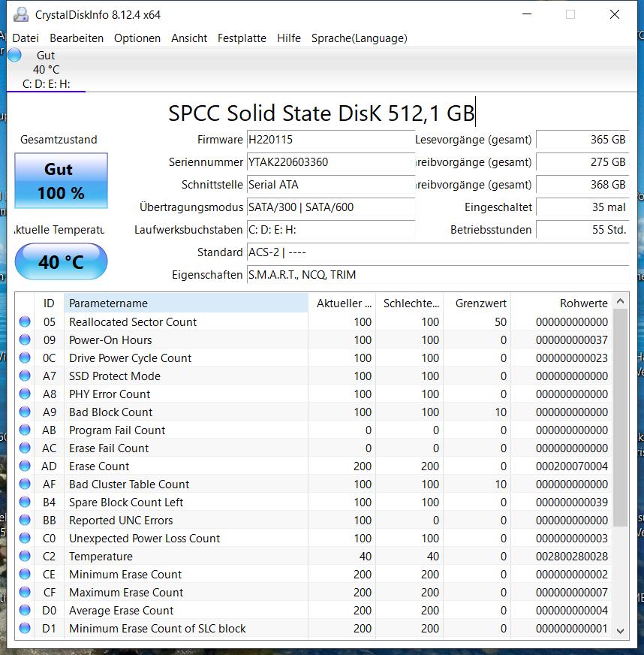Click status orb for Bad Block Count
Image resolution: width=644 pixels, height=655 pixels.
pyautogui.click(x=25, y=412)
